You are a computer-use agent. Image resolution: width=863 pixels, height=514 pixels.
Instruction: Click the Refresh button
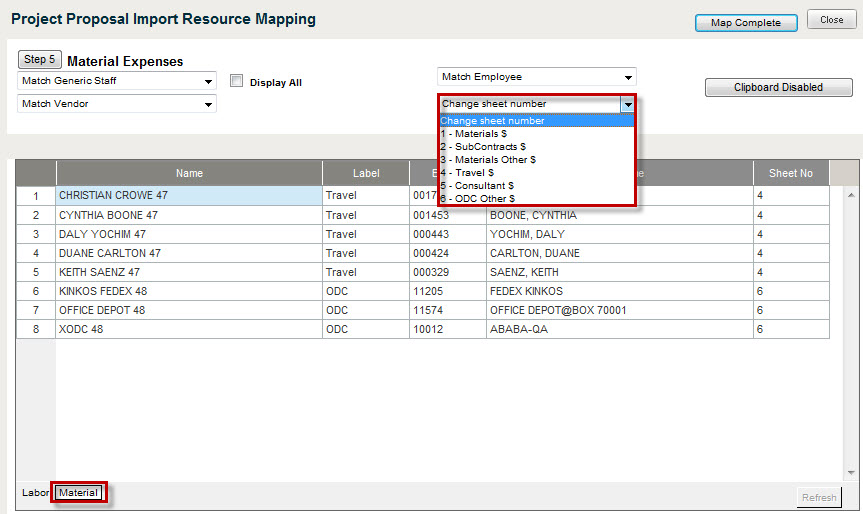click(x=818, y=497)
